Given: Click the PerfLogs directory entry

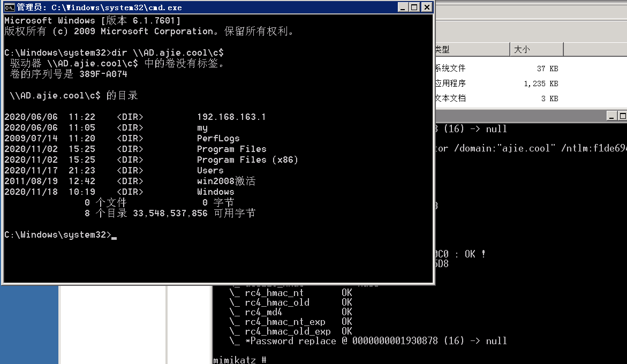Looking at the screenshot, I should 218,138.
